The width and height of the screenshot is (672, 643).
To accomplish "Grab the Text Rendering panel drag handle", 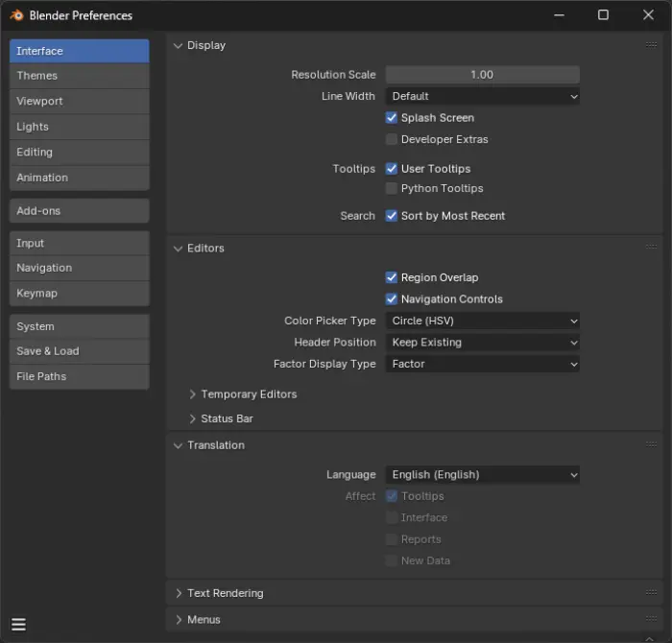I will click(651, 592).
